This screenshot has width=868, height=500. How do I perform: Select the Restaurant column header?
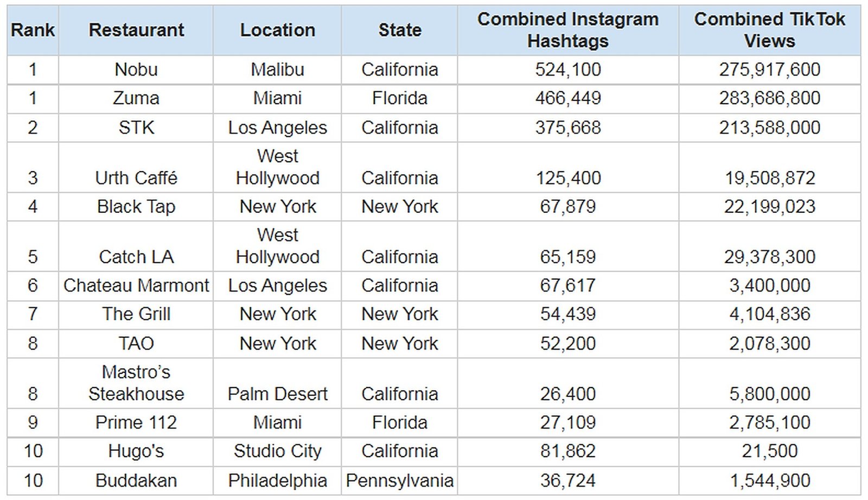(136, 30)
